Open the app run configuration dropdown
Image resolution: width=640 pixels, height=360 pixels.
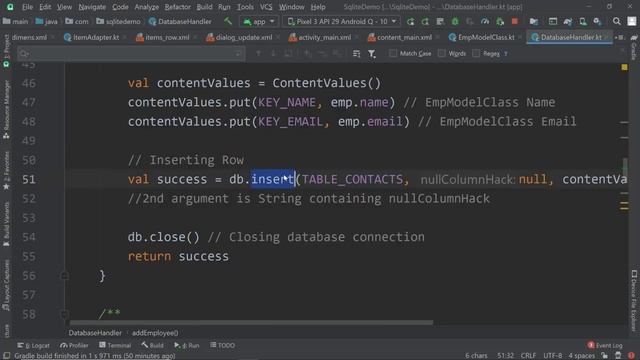click(x=259, y=21)
